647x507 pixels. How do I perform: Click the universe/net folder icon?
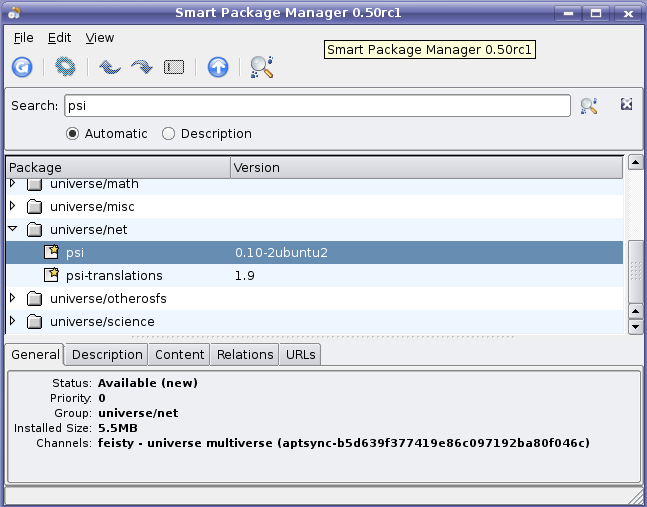[x=34, y=229]
